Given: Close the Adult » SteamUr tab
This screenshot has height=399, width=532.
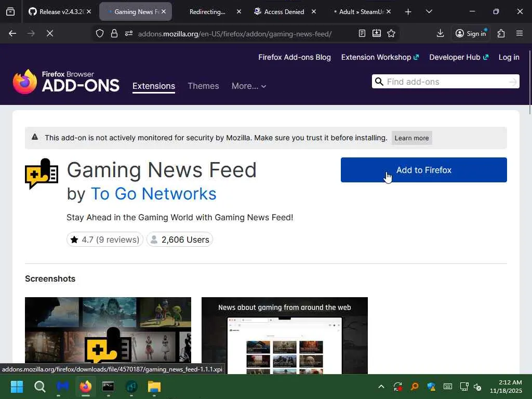Looking at the screenshot, I should [x=389, y=11].
